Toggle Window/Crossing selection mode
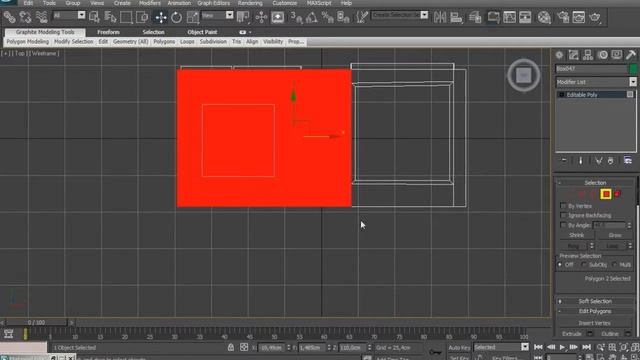 (142, 17)
